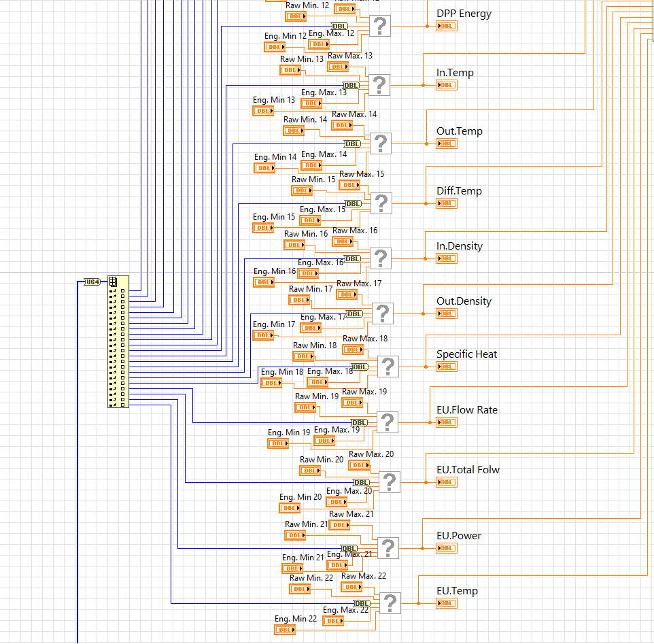Click the EU.Flow Rate DBL indicator
Image resolution: width=654 pixels, height=644 pixels.
(446, 422)
